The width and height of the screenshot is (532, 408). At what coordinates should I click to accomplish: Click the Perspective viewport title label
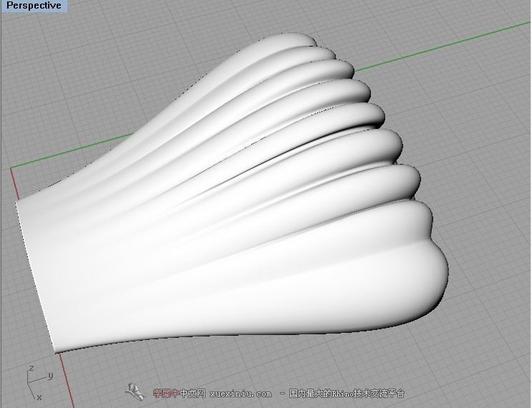(34, 6)
